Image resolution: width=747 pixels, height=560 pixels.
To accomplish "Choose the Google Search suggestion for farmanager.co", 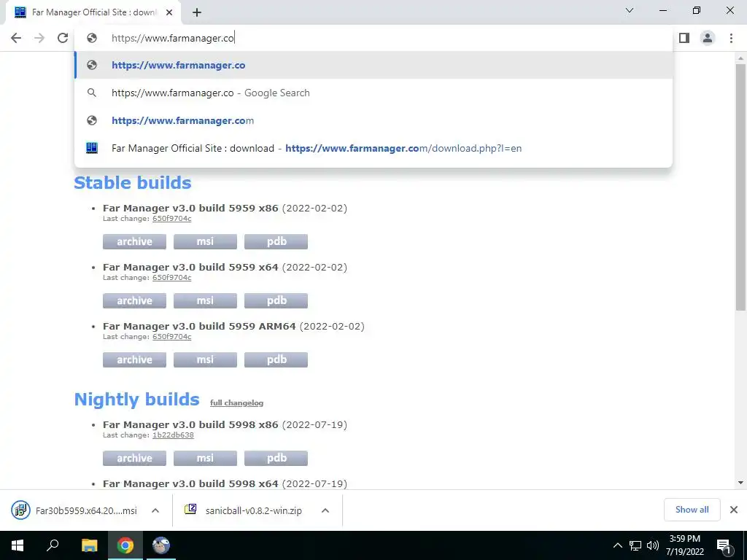I will (373, 93).
